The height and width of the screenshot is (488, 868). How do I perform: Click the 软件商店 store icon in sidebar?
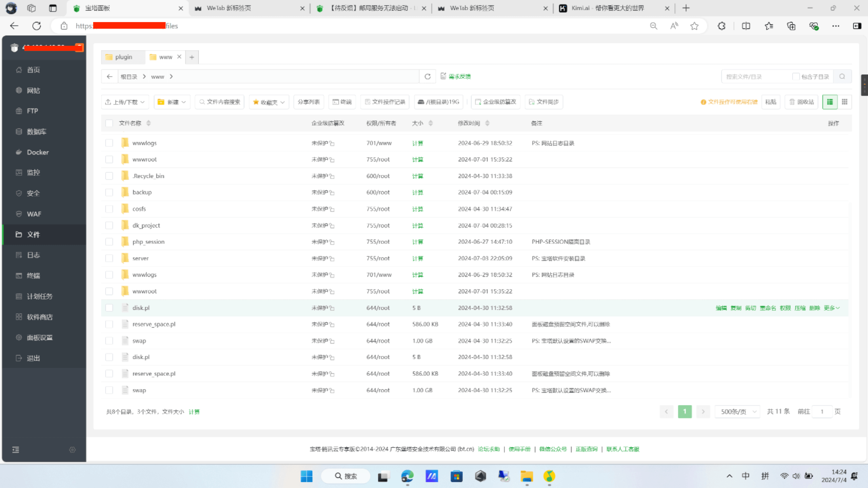[19, 317]
